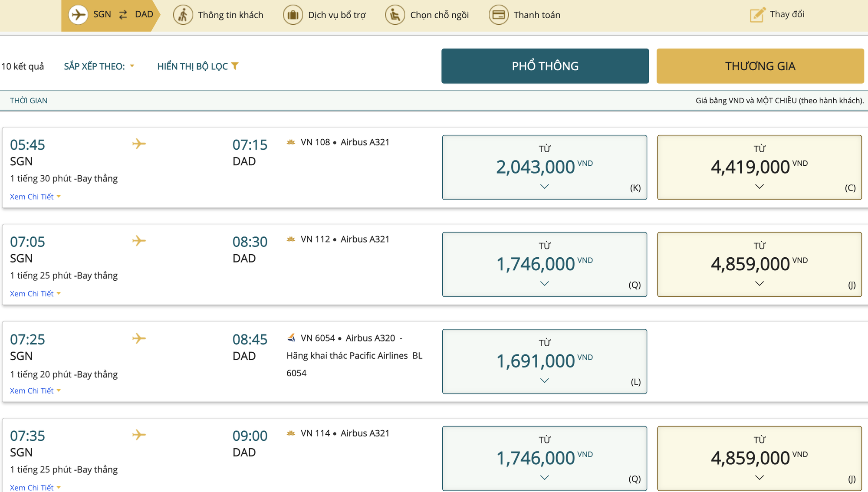Open the Dịch vụ bổ trợ step

tap(325, 15)
